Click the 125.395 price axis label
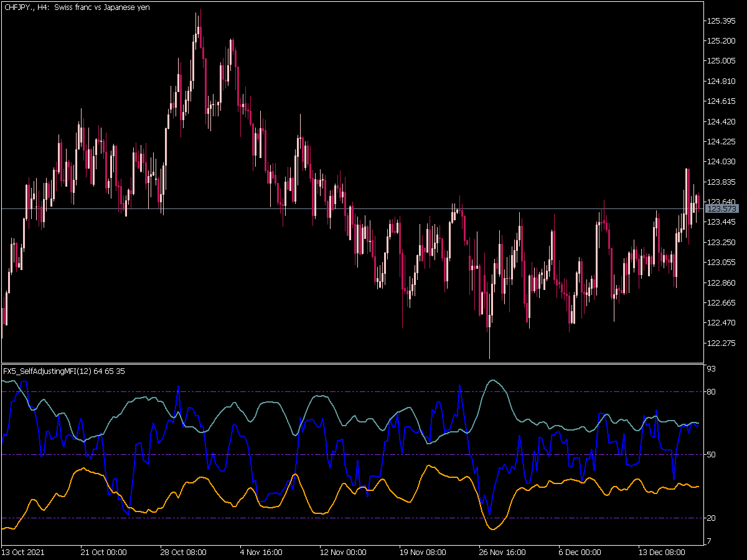This screenshot has width=747, height=560. (x=721, y=21)
